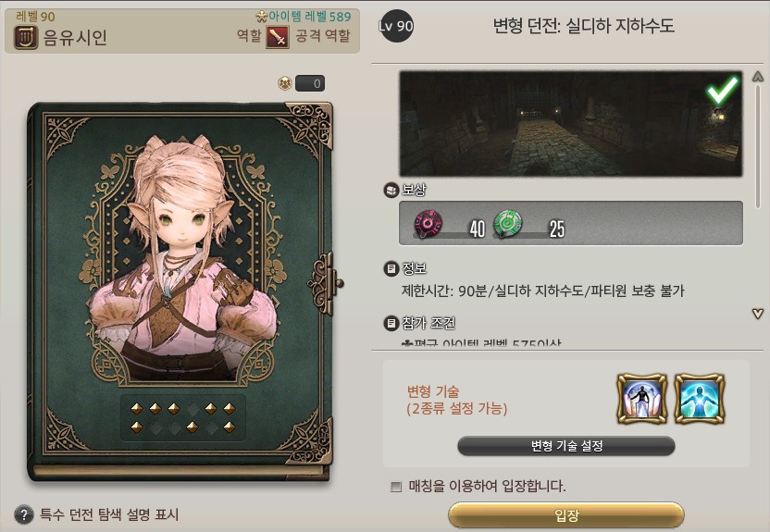770x532 pixels.
Task: Click the down arrow of the info scrollbar
Action: tap(758, 314)
